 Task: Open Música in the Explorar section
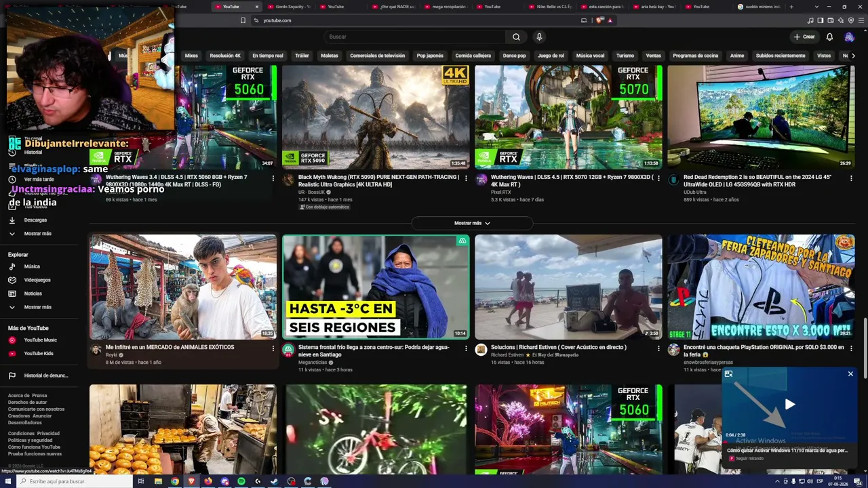click(x=32, y=266)
